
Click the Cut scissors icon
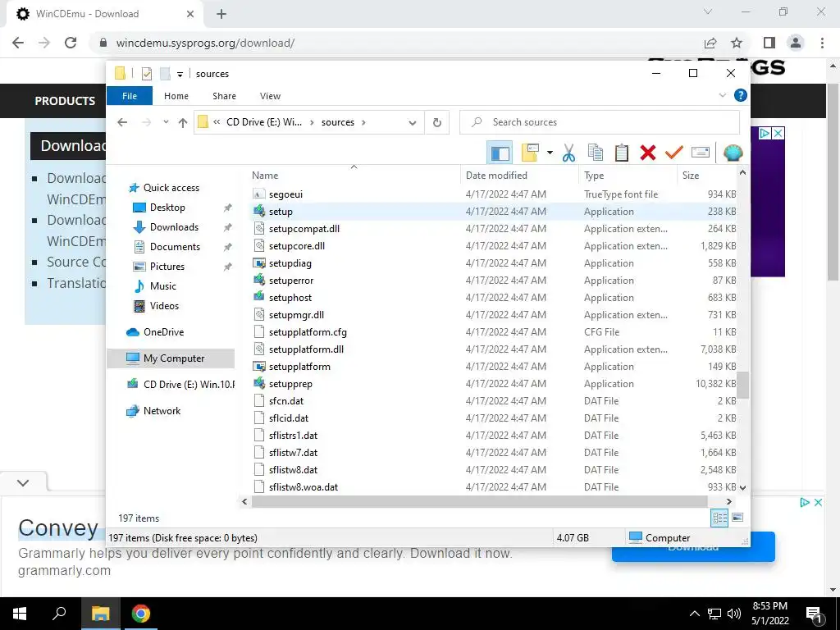[x=568, y=153]
